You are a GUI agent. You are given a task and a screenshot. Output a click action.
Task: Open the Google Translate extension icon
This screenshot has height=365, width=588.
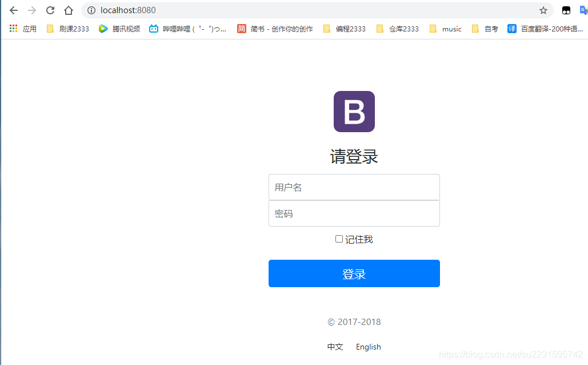(x=583, y=10)
